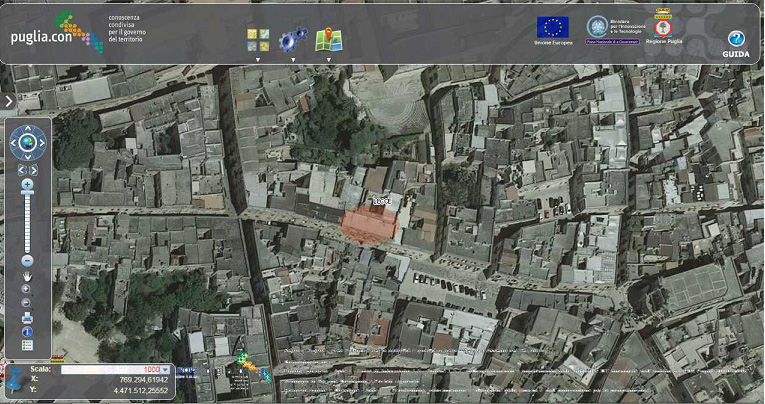Click the red highlighted building on map

tap(370, 224)
